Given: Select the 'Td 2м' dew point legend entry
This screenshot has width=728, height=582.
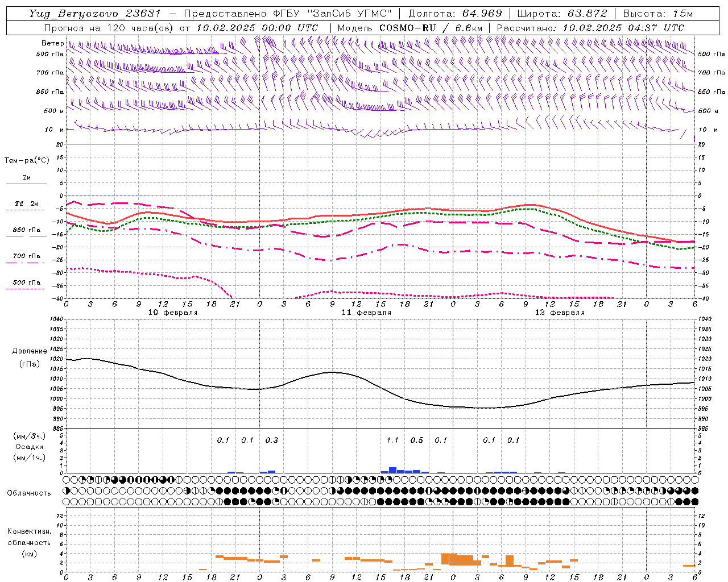Looking at the screenshot, I should [27, 203].
